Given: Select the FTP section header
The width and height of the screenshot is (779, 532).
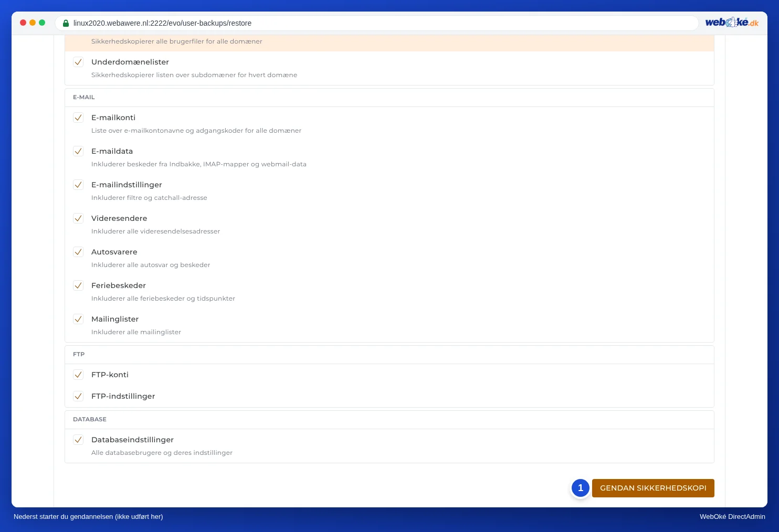Looking at the screenshot, I should point(79,354).
